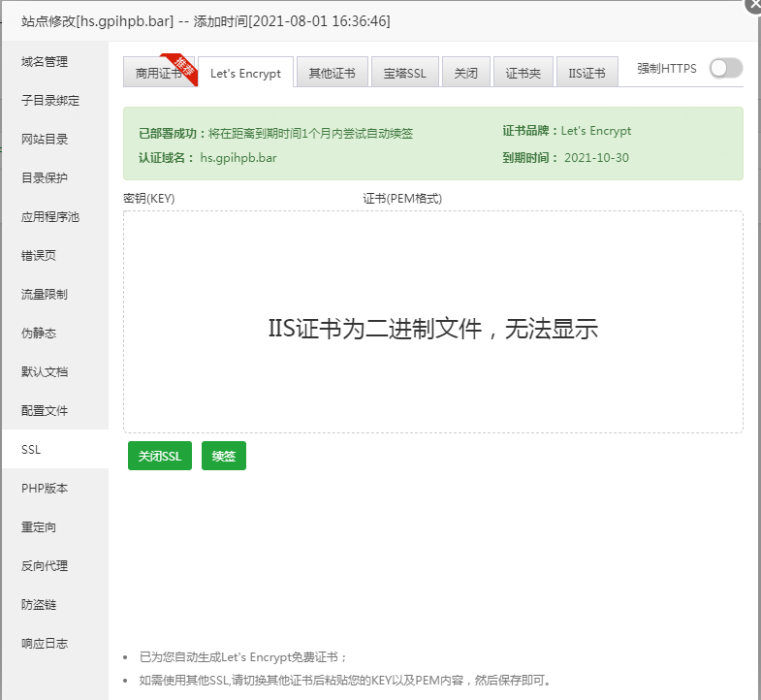Switch to the 宝塔SSL tab
Viewport: 761px width, 700px height.
(405, 73)
